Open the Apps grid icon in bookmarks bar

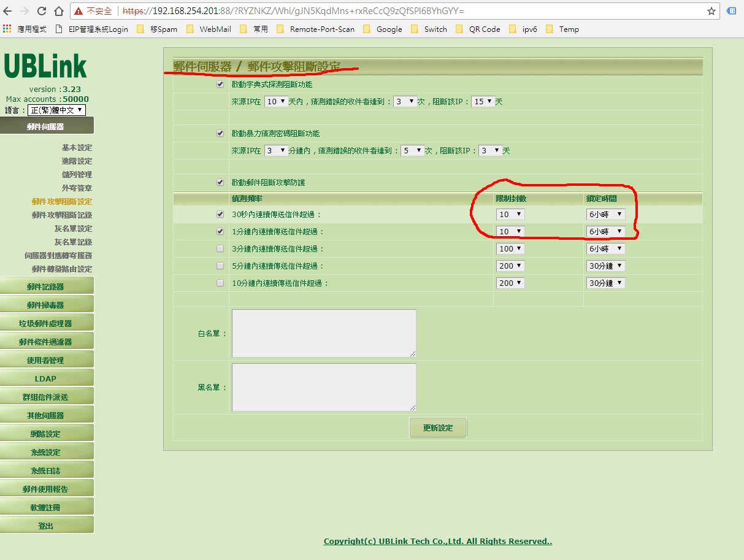(7, 29)
